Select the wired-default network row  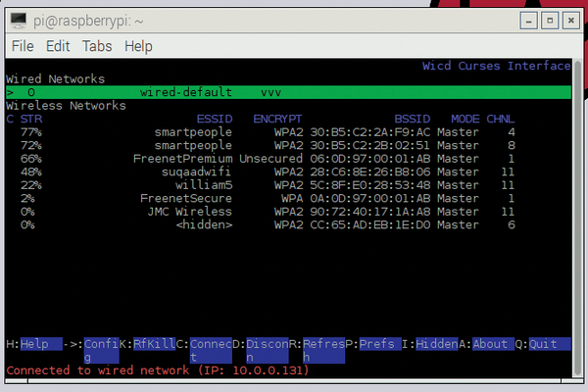[288, 92]
